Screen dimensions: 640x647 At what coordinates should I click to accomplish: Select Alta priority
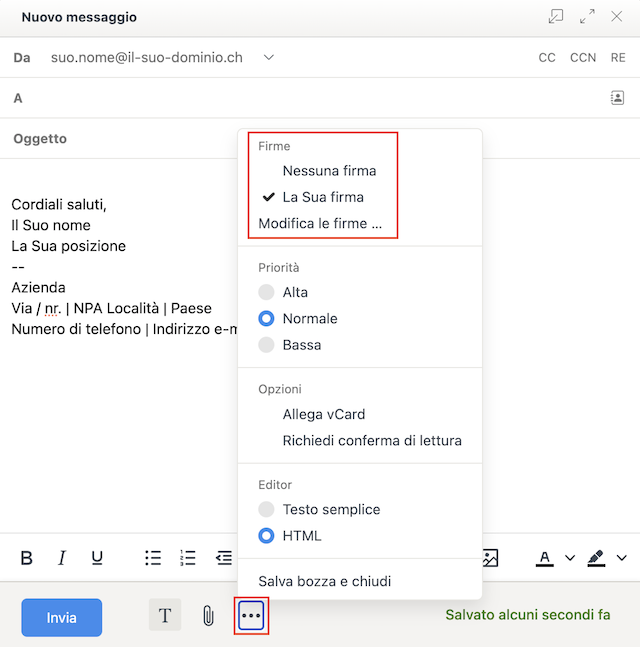(283, 292)
